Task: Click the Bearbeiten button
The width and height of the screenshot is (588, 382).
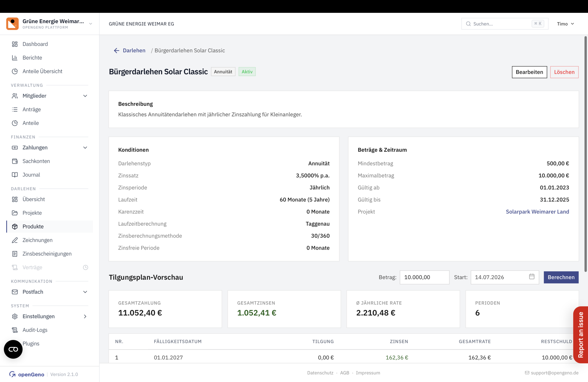Action: 529,72
